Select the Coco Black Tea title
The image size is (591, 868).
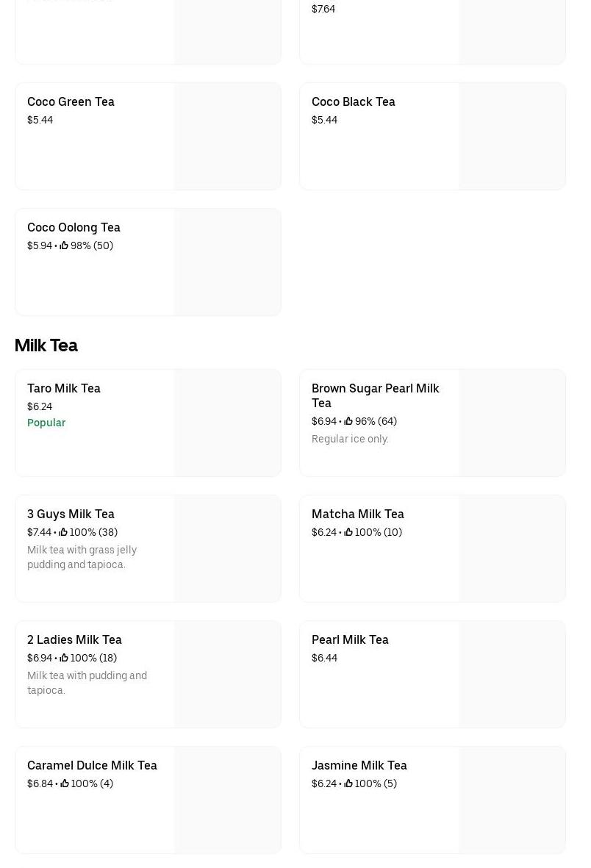tap(353, 101)
